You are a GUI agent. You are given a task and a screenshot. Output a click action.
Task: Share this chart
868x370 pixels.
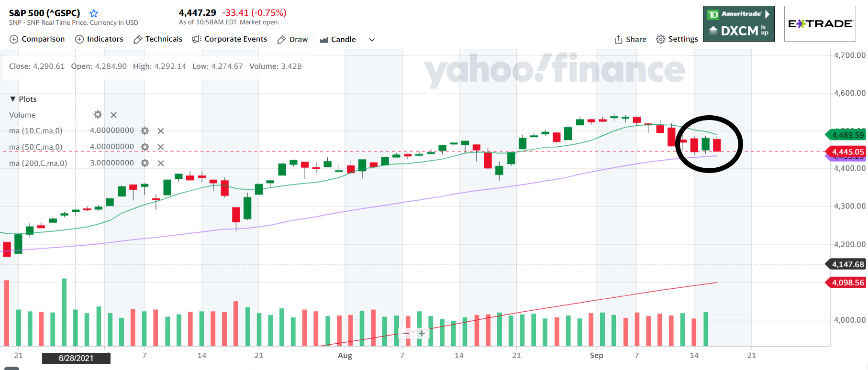tap(630, 39)
